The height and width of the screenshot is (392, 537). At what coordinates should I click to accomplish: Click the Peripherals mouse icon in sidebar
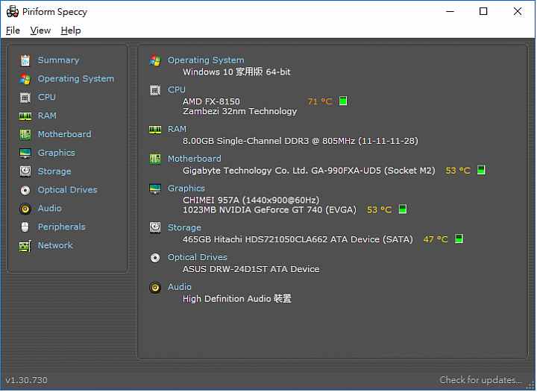(25, 227)
